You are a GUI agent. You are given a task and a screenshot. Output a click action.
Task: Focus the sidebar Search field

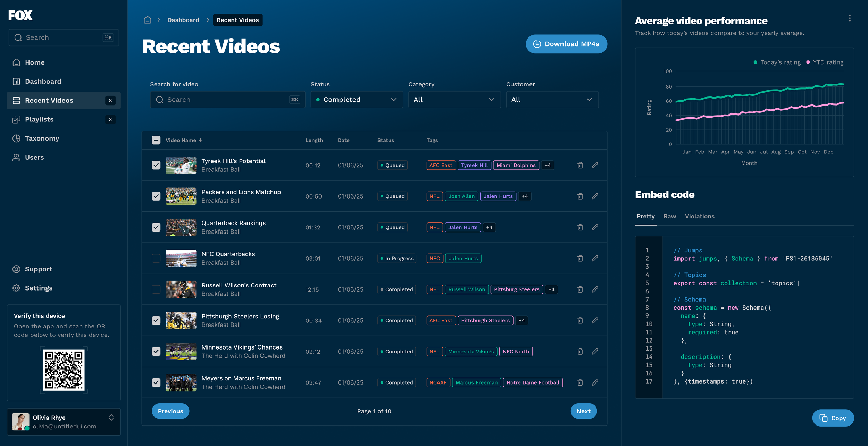(x=64, y=37)
